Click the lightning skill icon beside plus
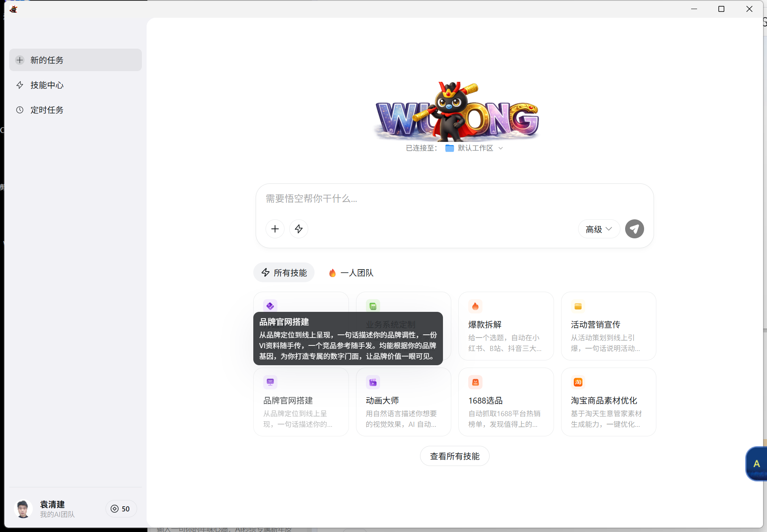767x532 pixels. pos(298,229)
